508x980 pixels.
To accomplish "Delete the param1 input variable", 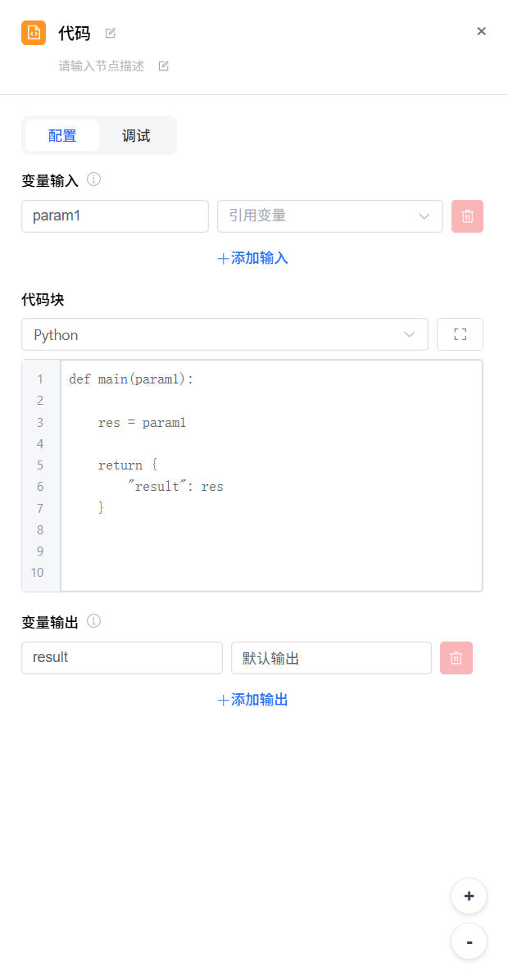I will [467, 216].
